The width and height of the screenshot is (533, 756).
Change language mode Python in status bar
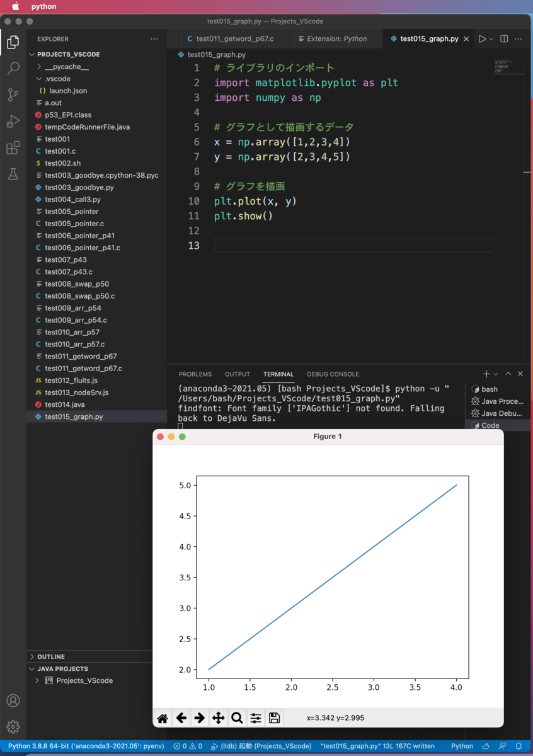[x=462, y=746]
